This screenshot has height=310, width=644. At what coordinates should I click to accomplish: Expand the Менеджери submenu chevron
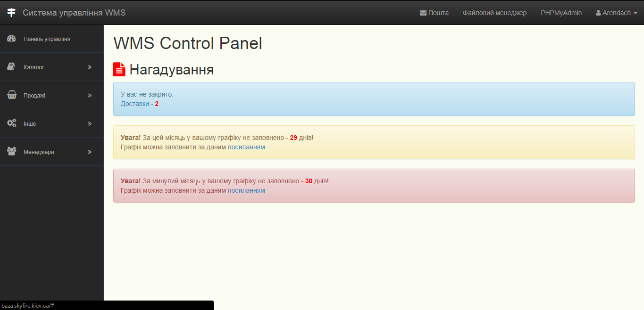[90, 152]
